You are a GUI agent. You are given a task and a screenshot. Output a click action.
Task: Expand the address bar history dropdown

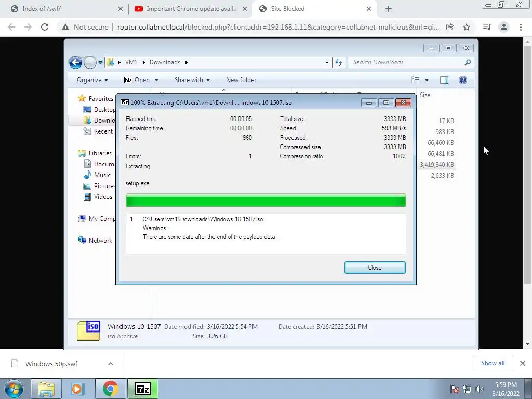click(327, 62)
